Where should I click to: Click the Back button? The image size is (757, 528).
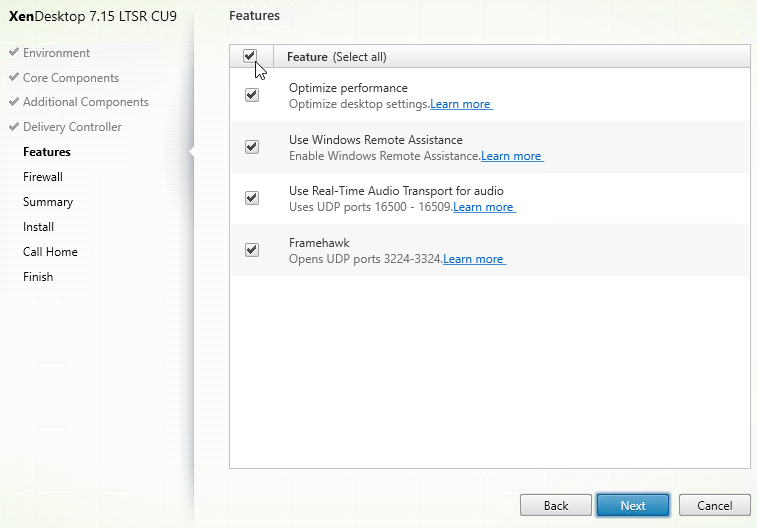556,505
